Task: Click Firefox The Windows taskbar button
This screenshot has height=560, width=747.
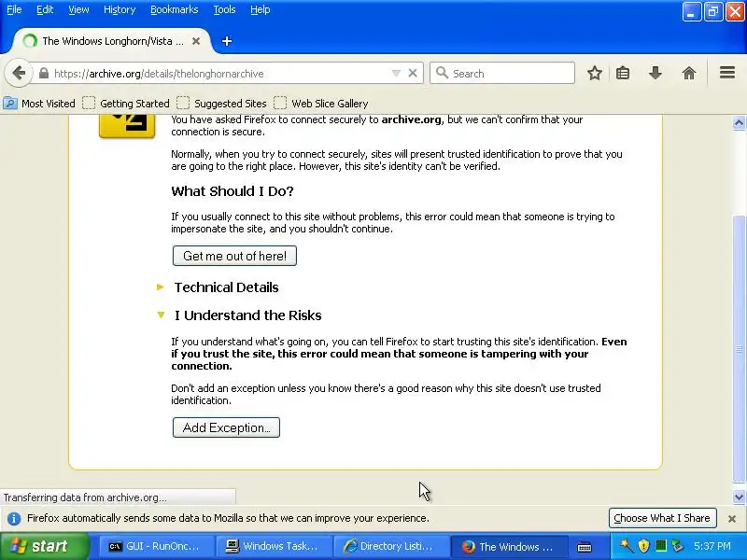Action: coord(508,547)
